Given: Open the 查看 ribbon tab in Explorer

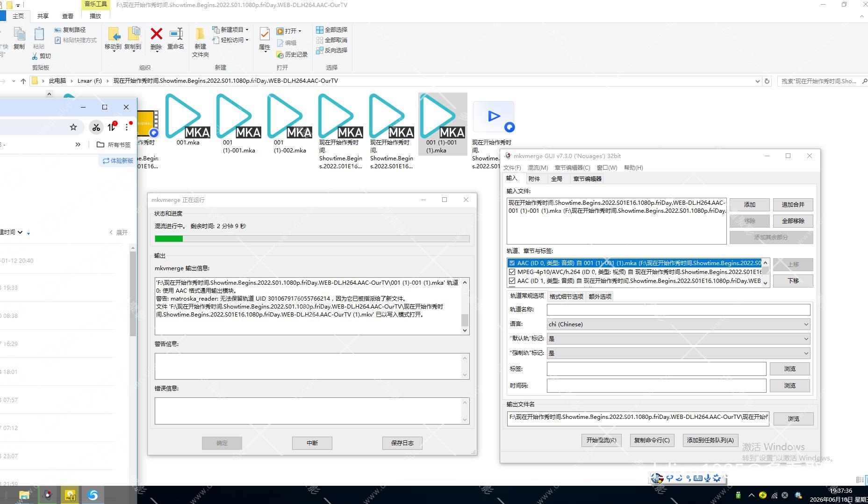Looking at the screenshot, I should [68, 16].
